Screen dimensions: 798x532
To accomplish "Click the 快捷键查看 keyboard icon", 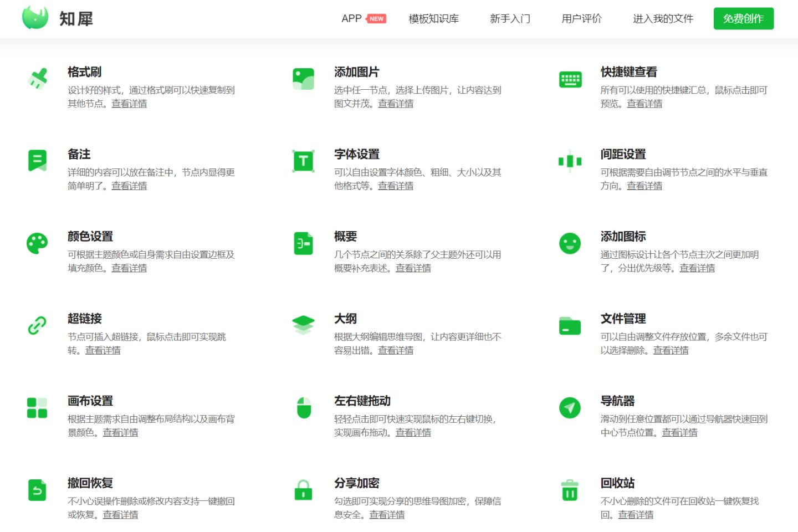I will click(569, 78).
